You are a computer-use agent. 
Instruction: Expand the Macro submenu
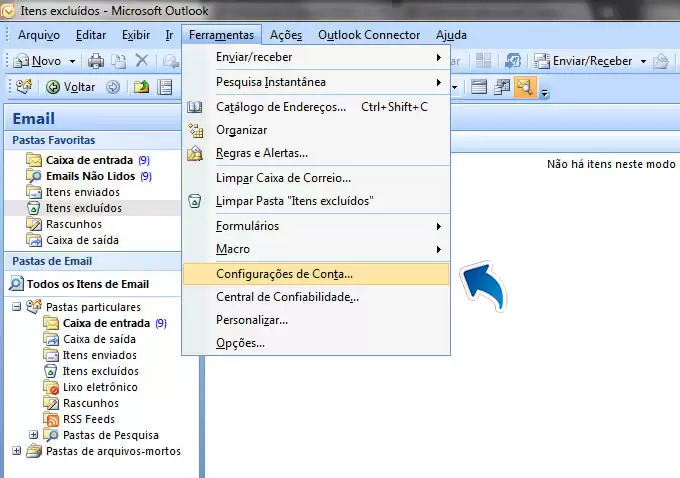316,249
